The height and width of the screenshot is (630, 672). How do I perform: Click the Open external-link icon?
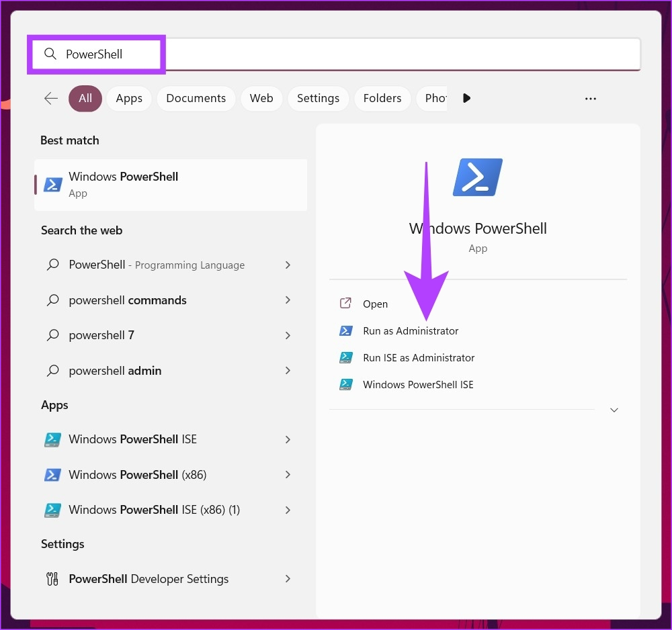tap(345, 304)
